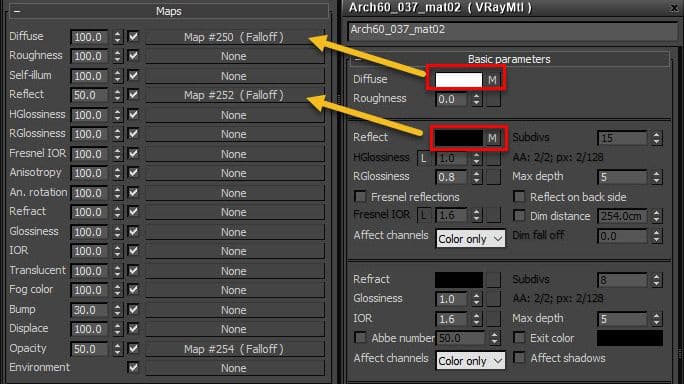Click the Opacity amount field showing 50.0
The width and height of the screenshot is (684, 384).
click(x=89, y=349)
